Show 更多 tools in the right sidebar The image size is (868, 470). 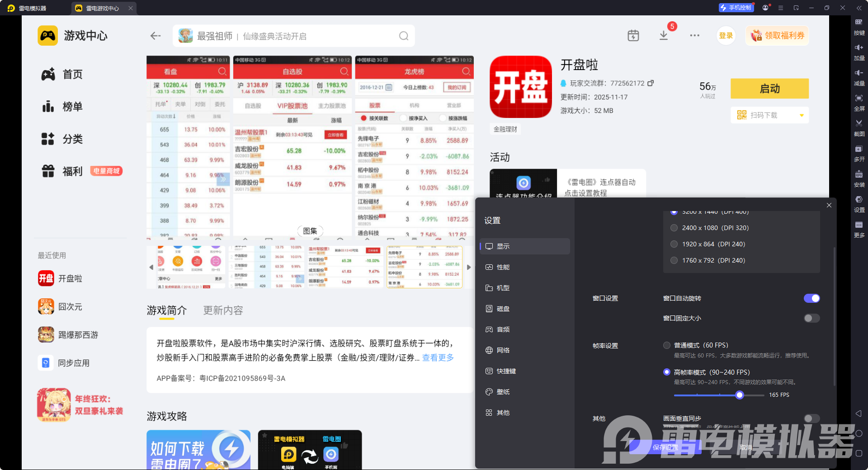coord(859,229)
